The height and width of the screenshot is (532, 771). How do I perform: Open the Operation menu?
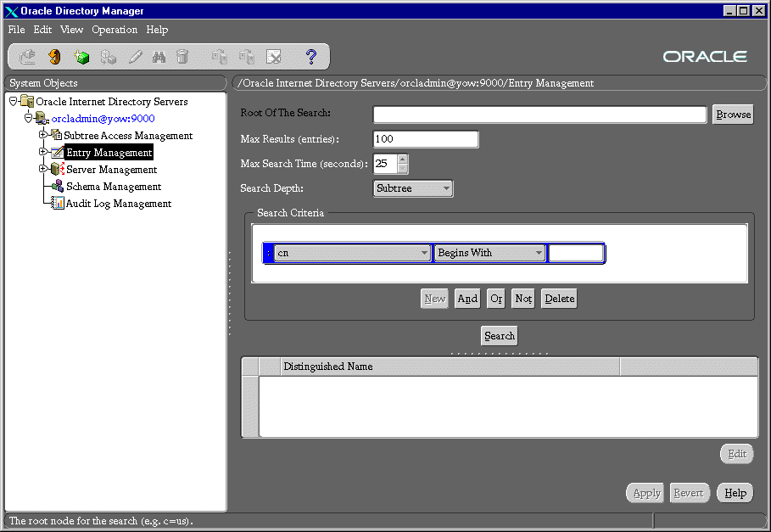click(x=115, y=30)
